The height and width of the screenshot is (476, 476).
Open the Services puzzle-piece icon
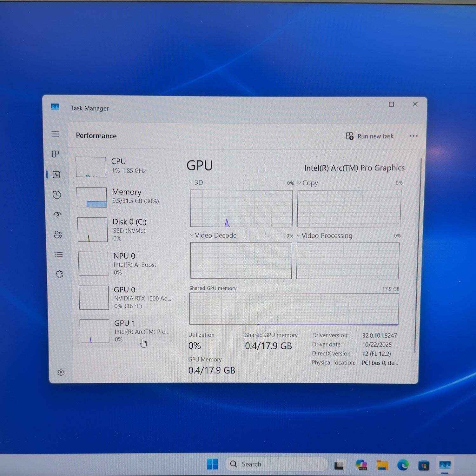[x=59, y=274]
